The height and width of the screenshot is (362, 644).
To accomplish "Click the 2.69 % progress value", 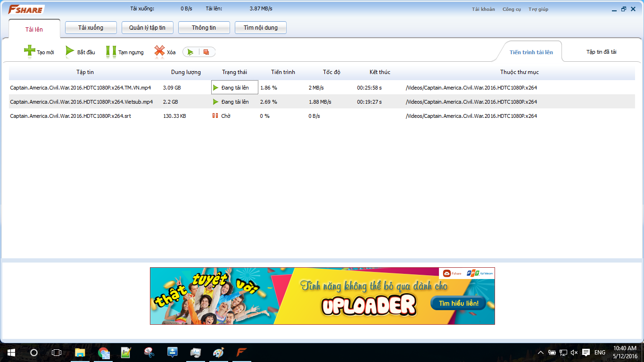I will tap(268, 102).
